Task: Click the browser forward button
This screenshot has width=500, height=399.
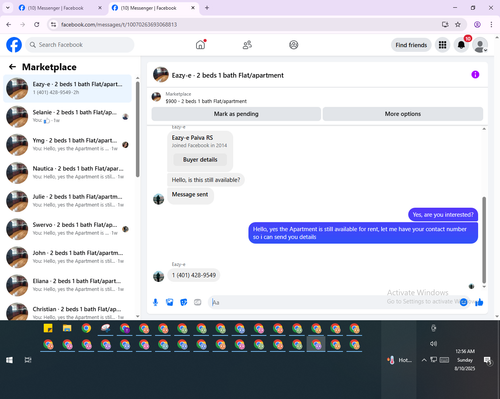Action: (x=23, y=24)
